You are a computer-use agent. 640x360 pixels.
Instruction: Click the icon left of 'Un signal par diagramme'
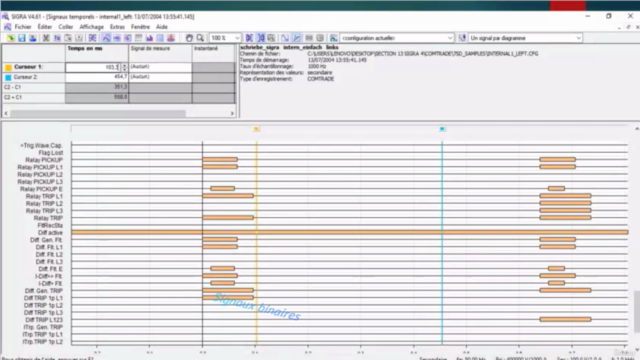[x=462, y=38]
